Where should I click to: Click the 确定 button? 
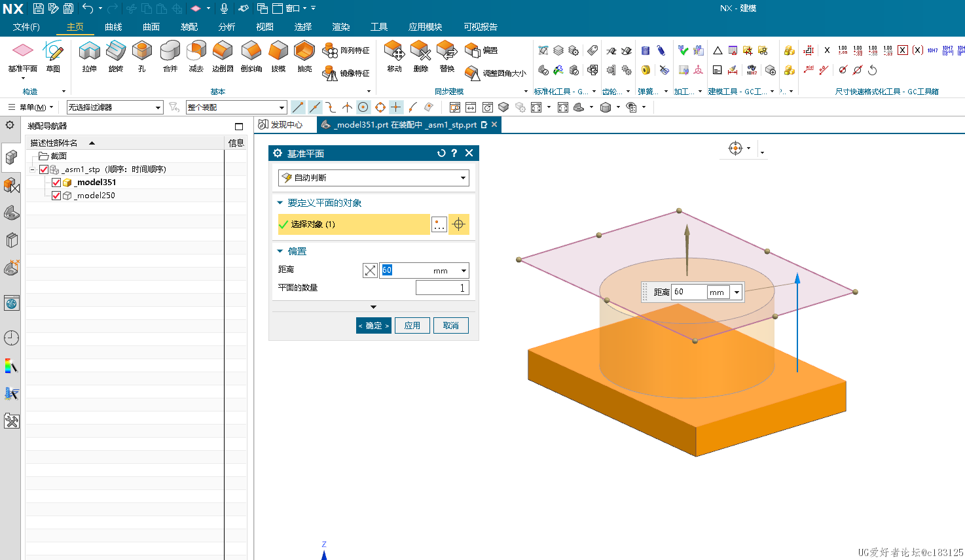[374, 326]
